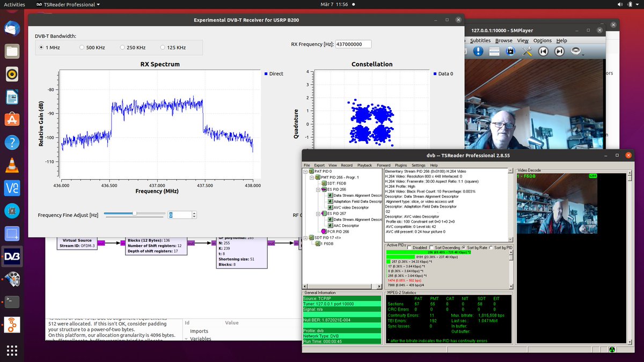Enable Sort Decending checkbox
Image resolution: width=644 pixels, height=362 pixels.
433,248
